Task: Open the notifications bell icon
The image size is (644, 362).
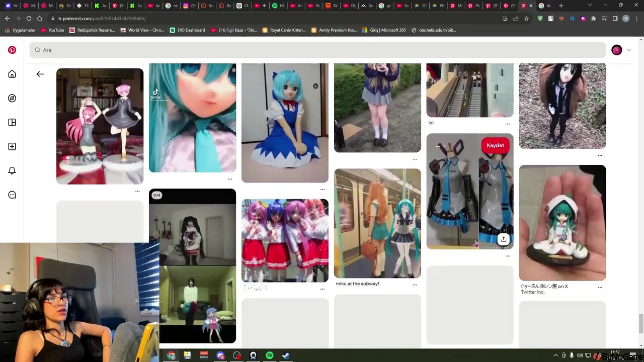Action: [x=12, y=170]
